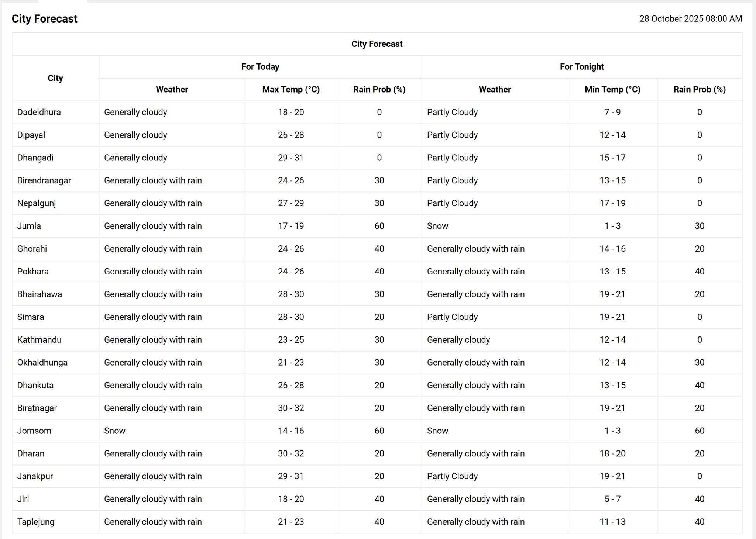
Task: Click Jomsom's 'Snow' weather cell for today
Action: [x=115, y=431]
